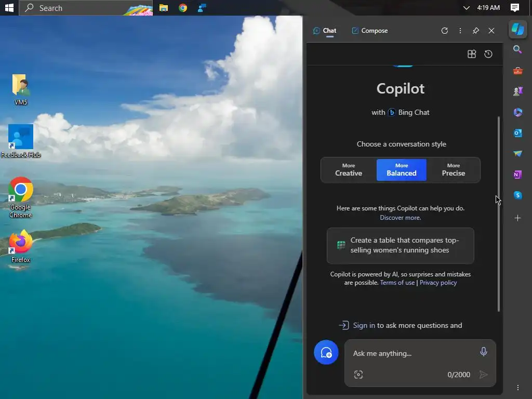Select the Google Chrome desktop shortcut
The image size is (532, 399).
[x=21, y=197]
